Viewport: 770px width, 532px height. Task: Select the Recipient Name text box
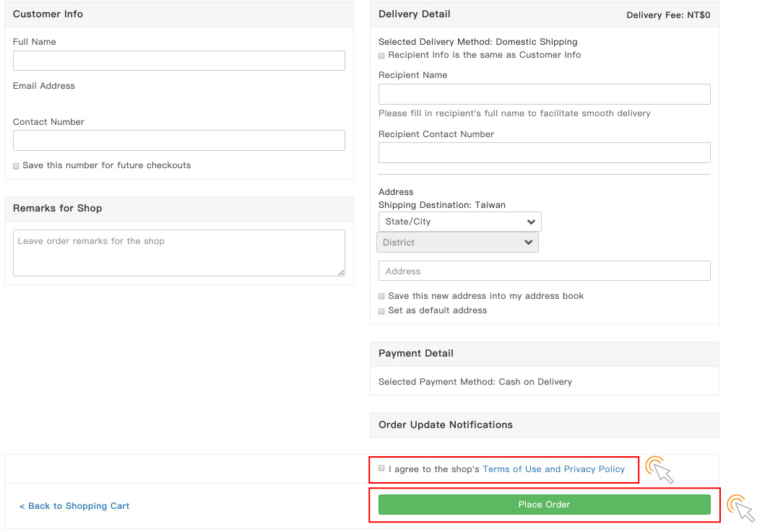point(544,94)
